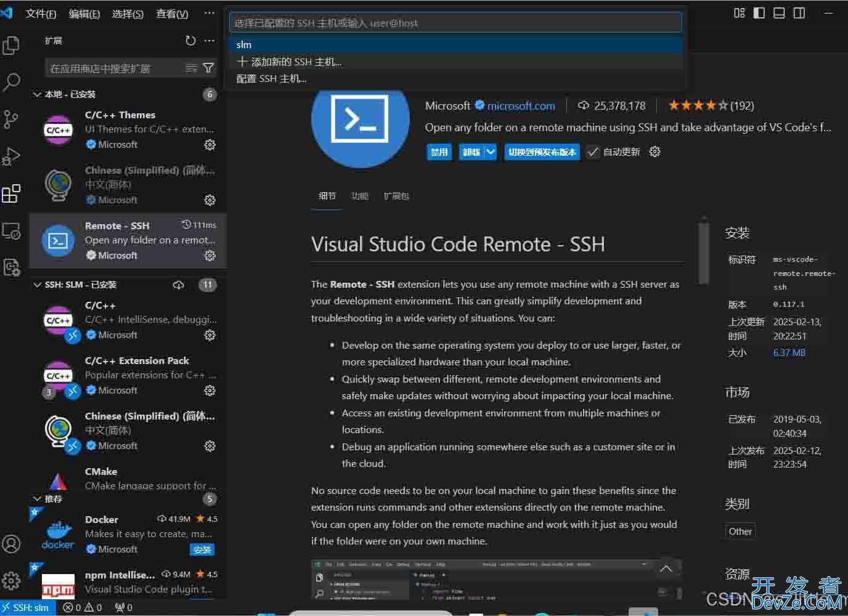The height and width of the screenshot is (616, 848).
Task: Open gear menu for C/C++ Themes extension
Action: pyautogui.click(x=210, y=145)
